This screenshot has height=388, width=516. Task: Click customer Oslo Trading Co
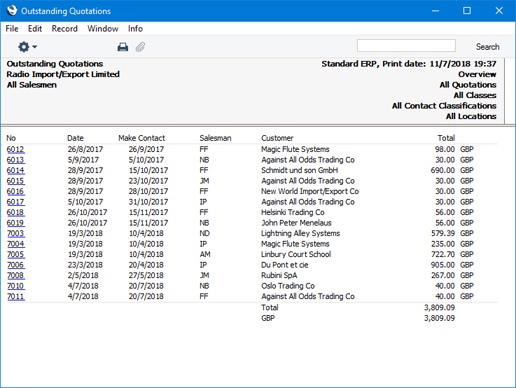coord(288,286)
